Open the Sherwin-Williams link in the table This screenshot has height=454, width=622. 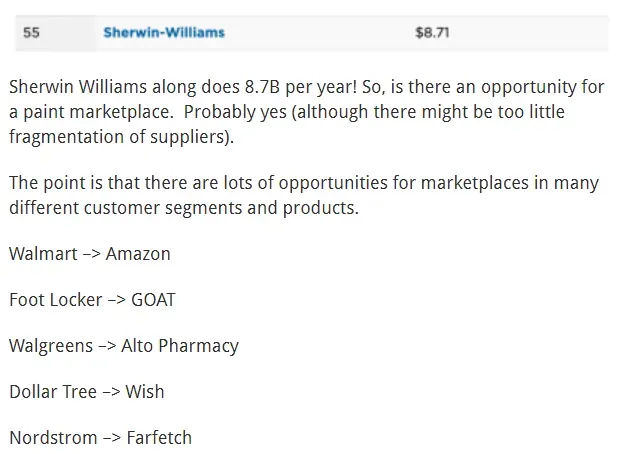[163, 32]
